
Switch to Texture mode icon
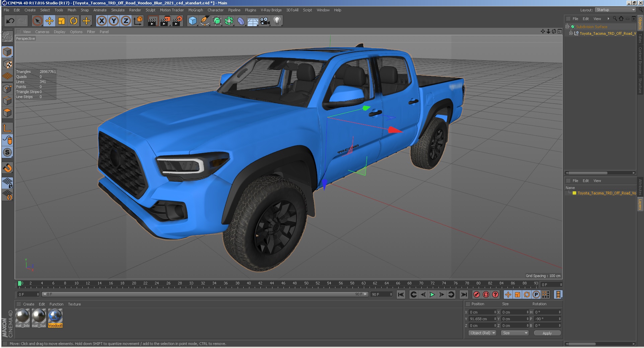(x=7, y=64)
